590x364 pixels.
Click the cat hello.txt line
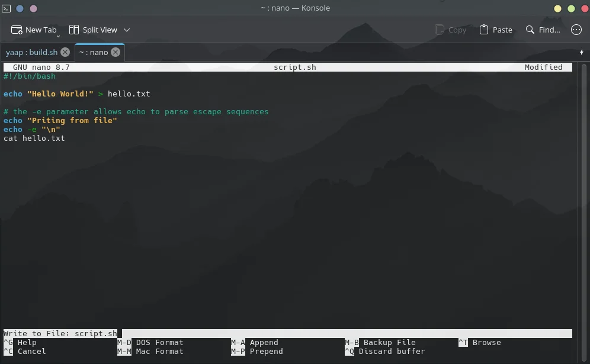click(x=34, y=138)
